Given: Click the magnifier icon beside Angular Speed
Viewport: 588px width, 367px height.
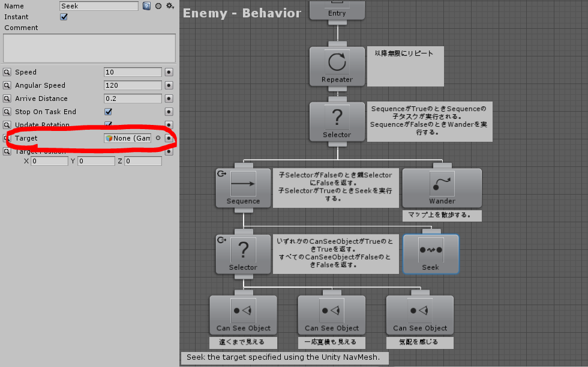Looking at the screenshot, I should 7,85.
